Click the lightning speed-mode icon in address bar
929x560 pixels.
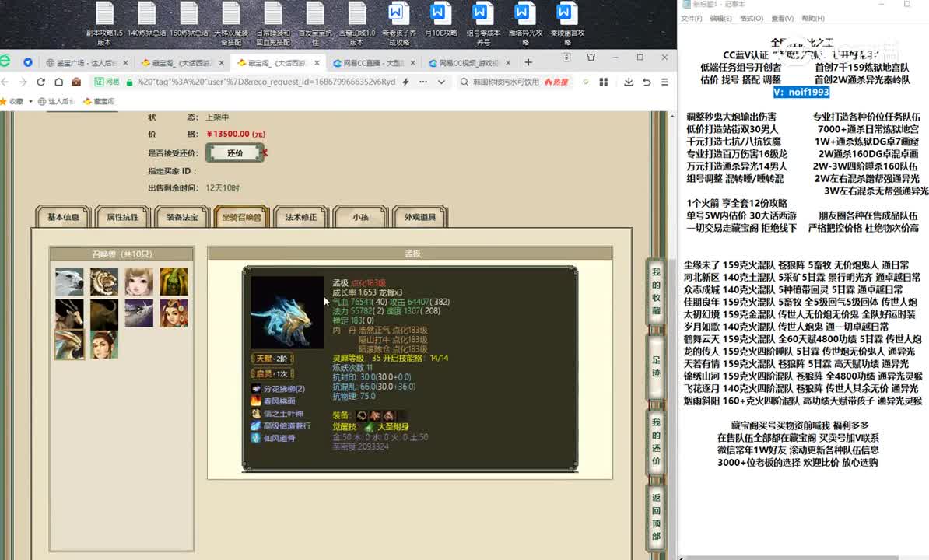[406, 82]
